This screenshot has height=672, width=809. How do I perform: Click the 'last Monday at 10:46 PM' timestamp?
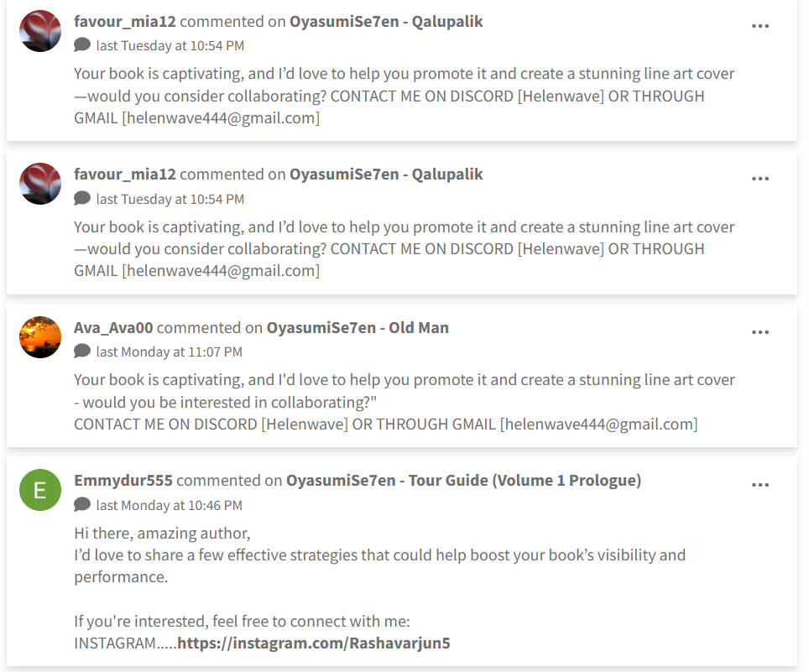pos(169,505)
